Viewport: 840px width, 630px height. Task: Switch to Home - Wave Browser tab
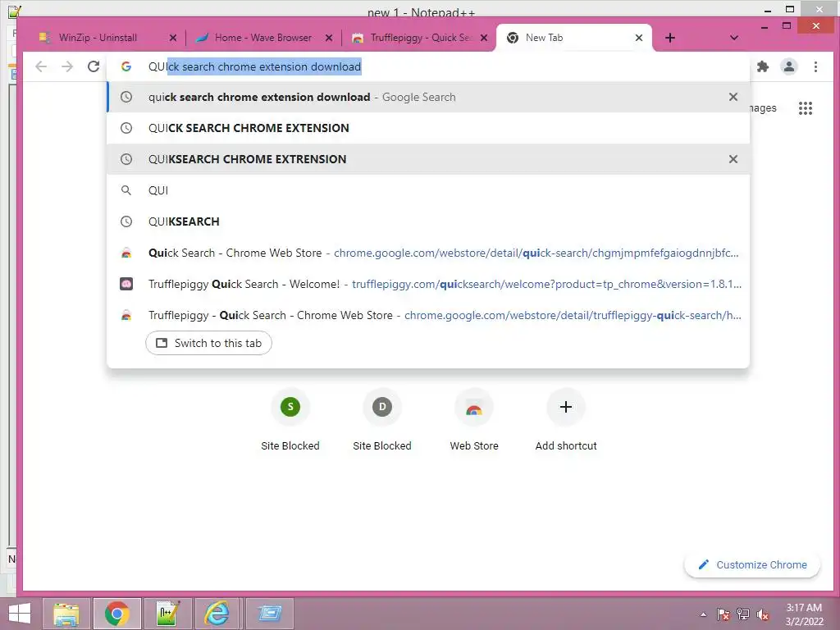pos(262,38)
